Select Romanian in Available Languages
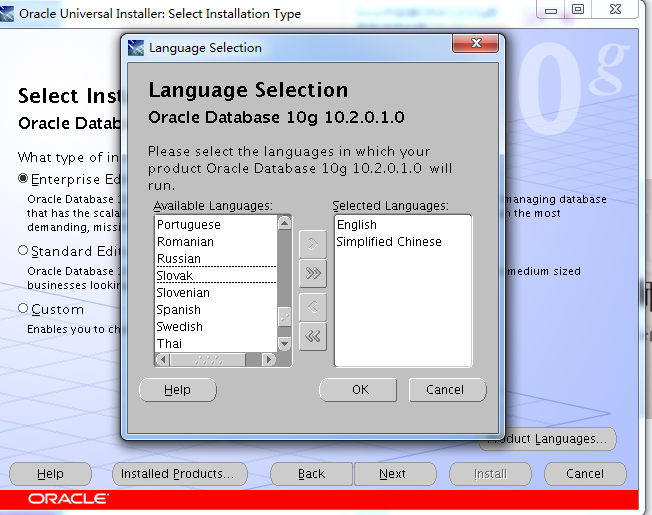Image resolution: width=652 pixels, height=515 pixels. (x=216, y=241)
